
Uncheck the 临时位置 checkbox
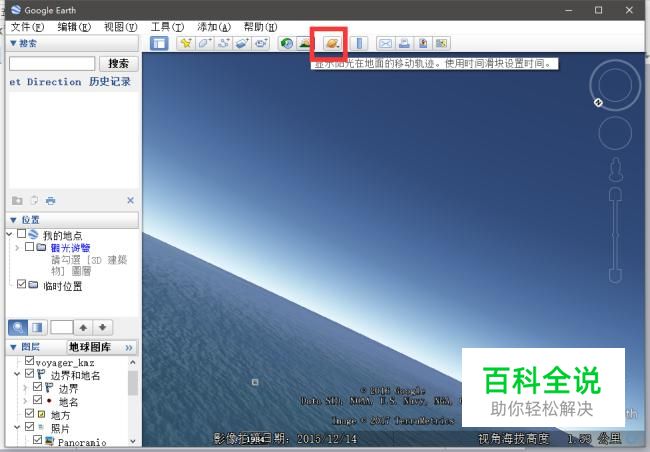[22, 284]
